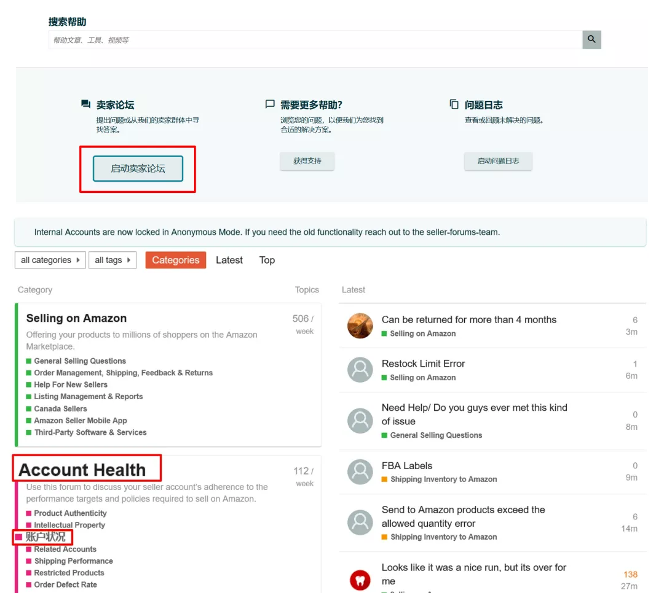This screenshot has width=664, height=594.
Task: Click the 卖家论坛 chat bubbles icon
Action: click(86, 104)
